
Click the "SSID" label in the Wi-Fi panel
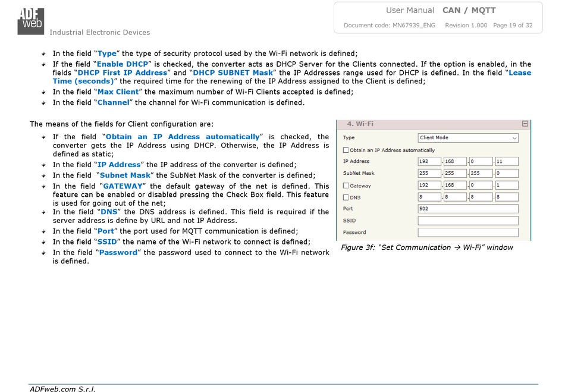349,221
